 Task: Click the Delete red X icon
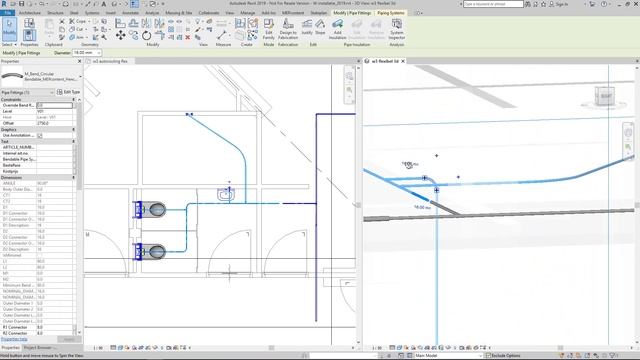pos(188,37)
